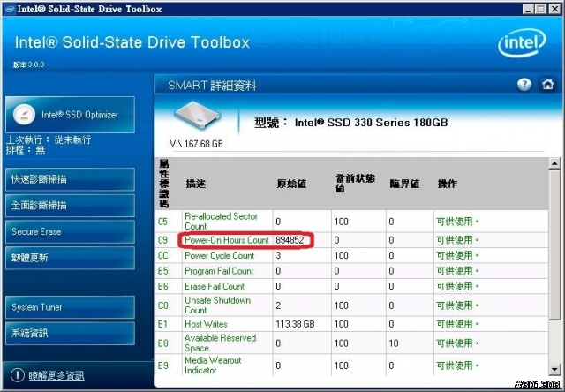Select Program Fail Count attribute
Screen dimensions: 565x392
tap(219, 271)
